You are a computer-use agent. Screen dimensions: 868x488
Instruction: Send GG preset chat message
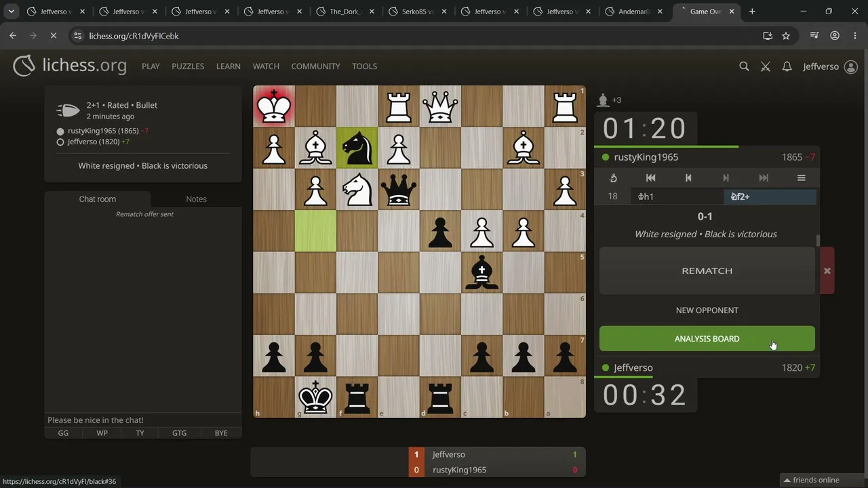[63, 433]
